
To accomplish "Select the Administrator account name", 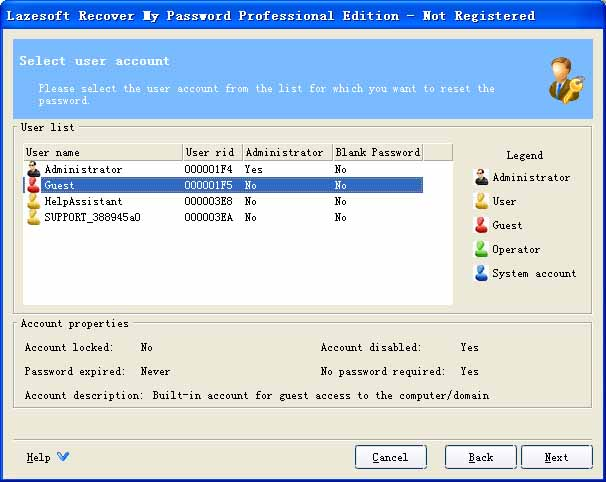I will click(x=83, y=169).
